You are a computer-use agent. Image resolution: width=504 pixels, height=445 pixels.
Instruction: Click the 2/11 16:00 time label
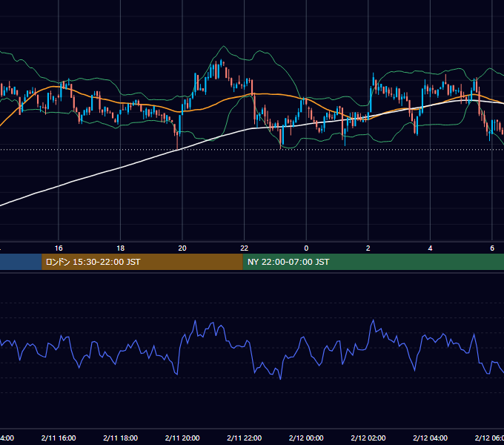coord(59,438)
